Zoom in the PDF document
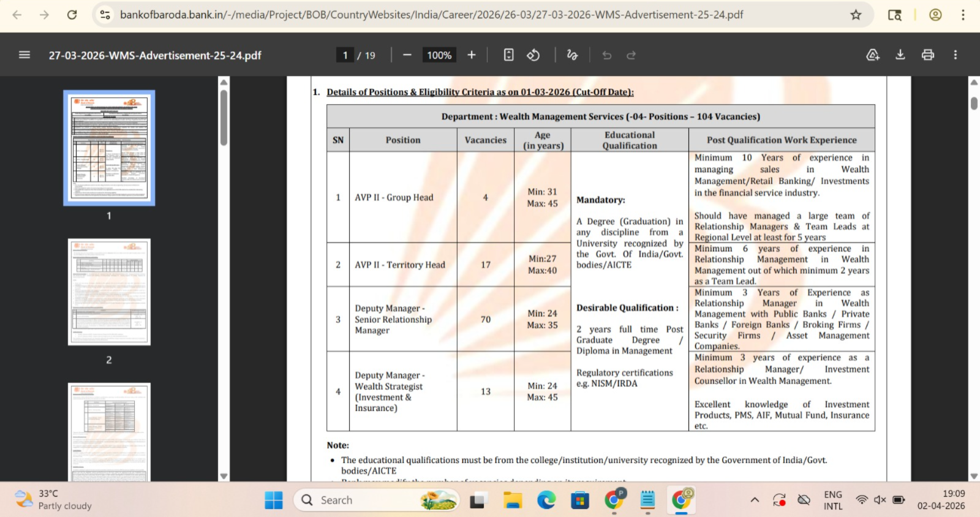Screen dimensions: 980x517 point(472,55)
